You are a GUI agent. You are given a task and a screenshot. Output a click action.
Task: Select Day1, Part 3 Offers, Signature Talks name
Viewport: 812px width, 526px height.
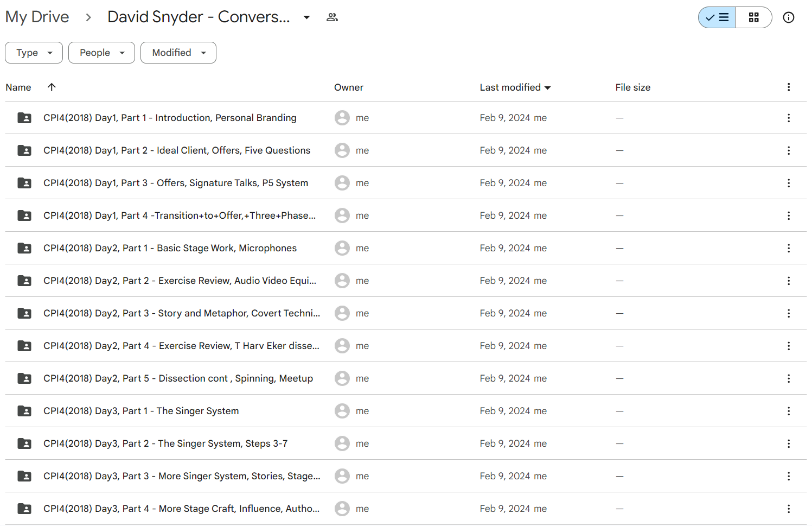(x=176, y=183)
